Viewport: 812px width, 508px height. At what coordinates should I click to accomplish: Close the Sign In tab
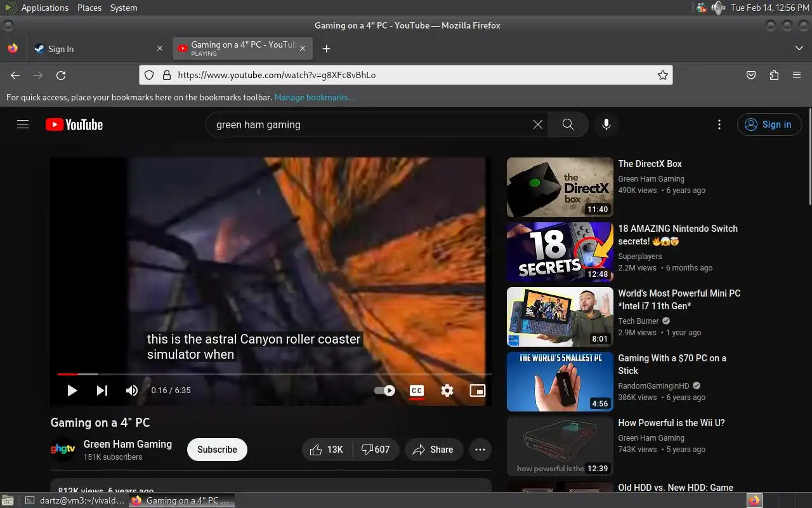click(x=159, y=49)
